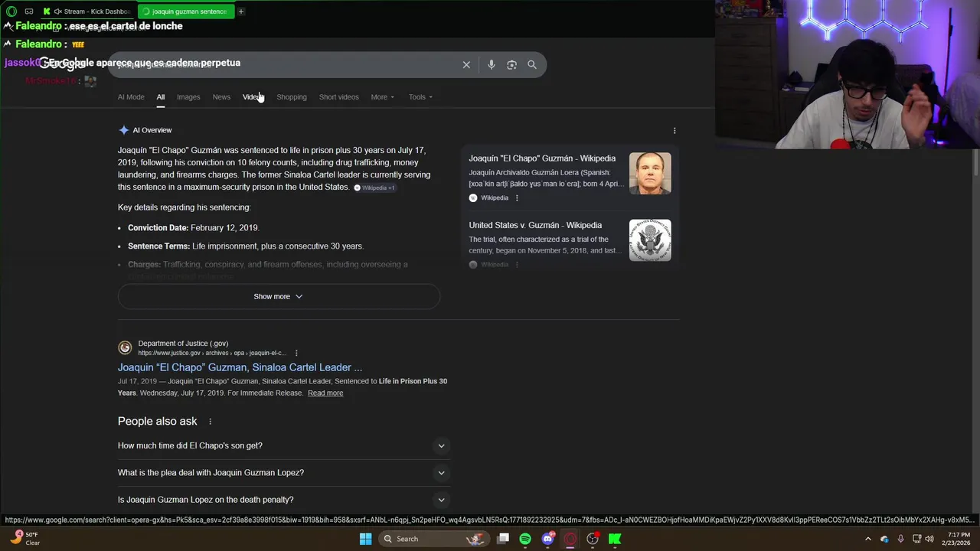The height and width of the screenshot is (551, 980).
Task: Click 'Conviction Date' bullet text
Action: (194, 228)
